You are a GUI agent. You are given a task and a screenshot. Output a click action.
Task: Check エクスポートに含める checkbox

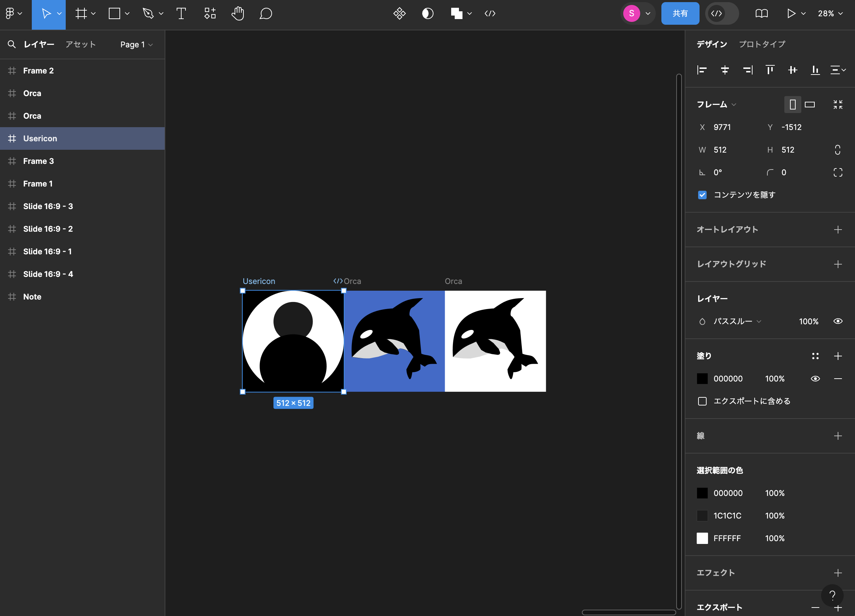click(x=702, y=401)
